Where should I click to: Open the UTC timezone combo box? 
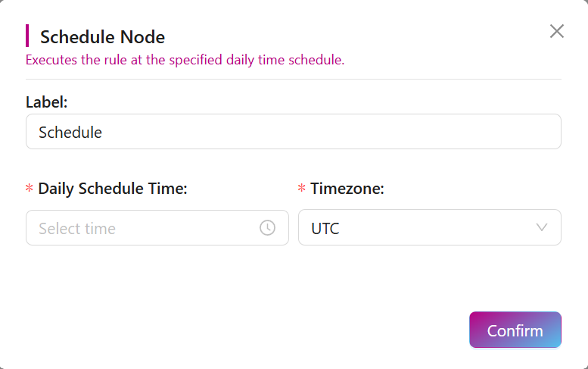(429, 227)
